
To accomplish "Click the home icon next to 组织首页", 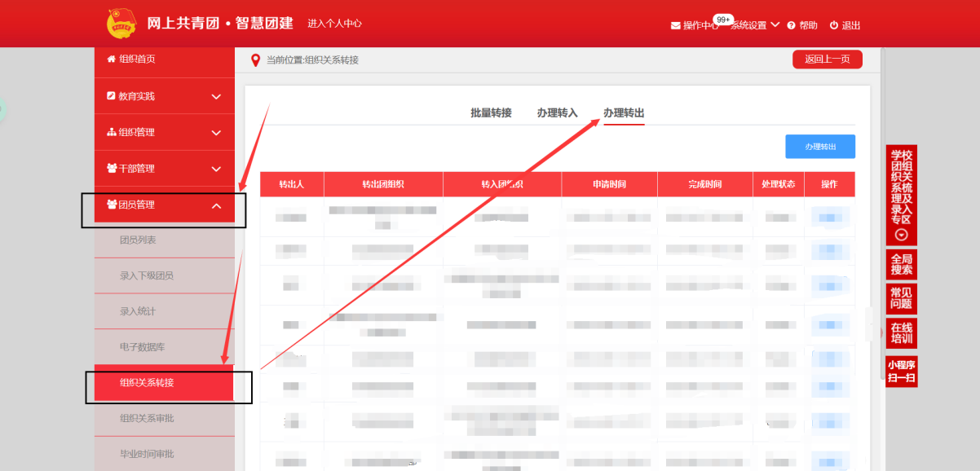I will point(112,59).
